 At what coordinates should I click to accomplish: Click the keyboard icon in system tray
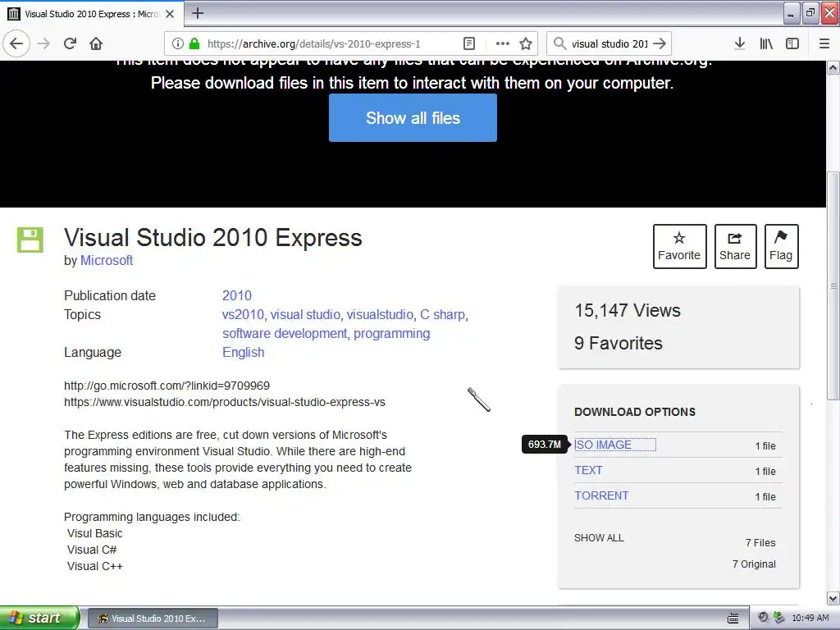(733, 619)
